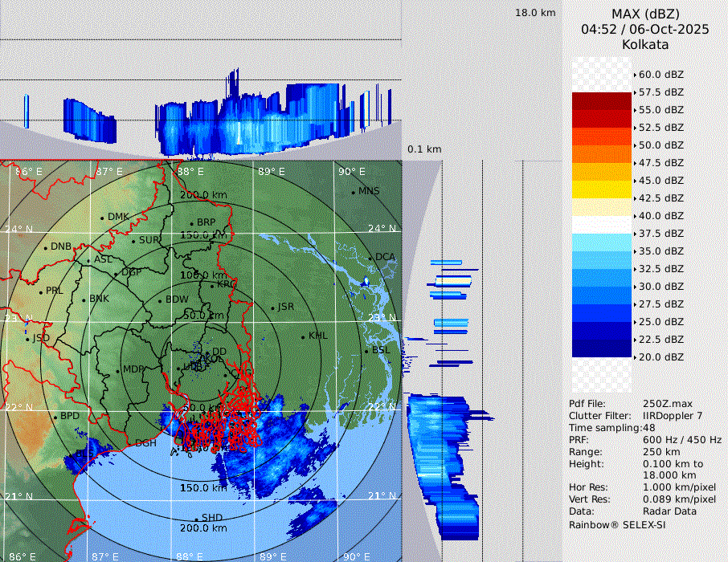Select the Clutter Filter IIRDoppler 7 value
This screenshot has width=728, height=562.
(673, 416)
